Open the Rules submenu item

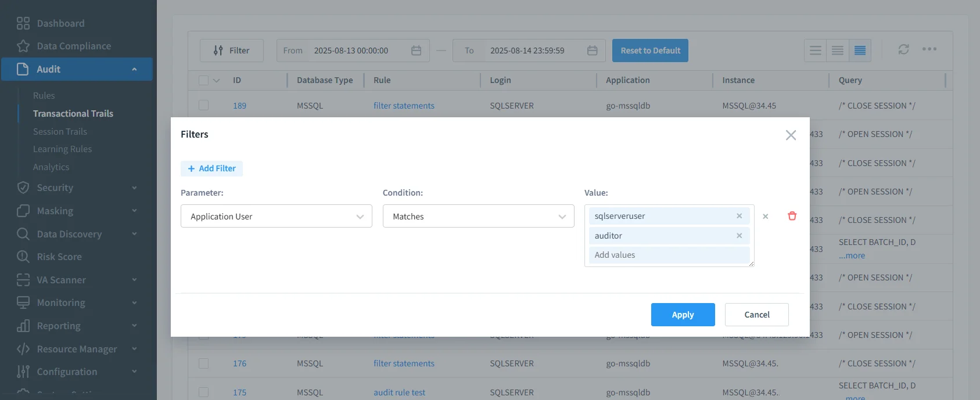tap(44, 95)
